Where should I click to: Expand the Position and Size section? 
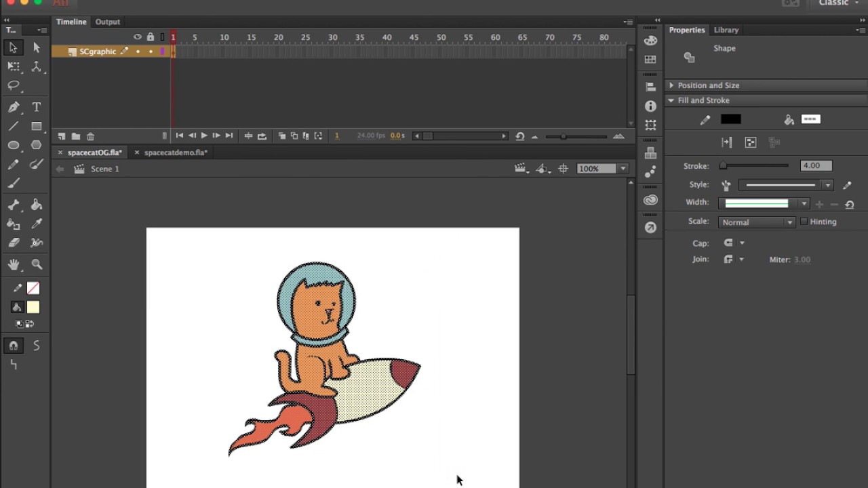coord(671,85)
